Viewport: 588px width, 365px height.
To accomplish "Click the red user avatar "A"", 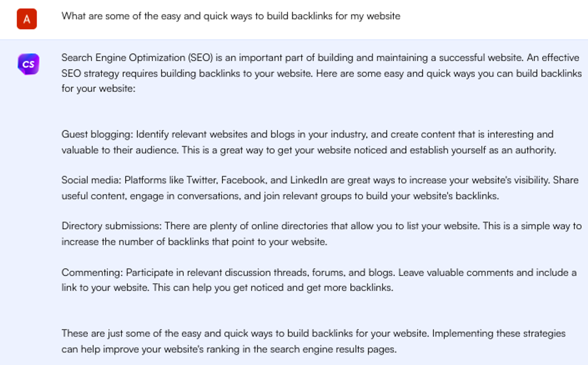I will point(27,19).
